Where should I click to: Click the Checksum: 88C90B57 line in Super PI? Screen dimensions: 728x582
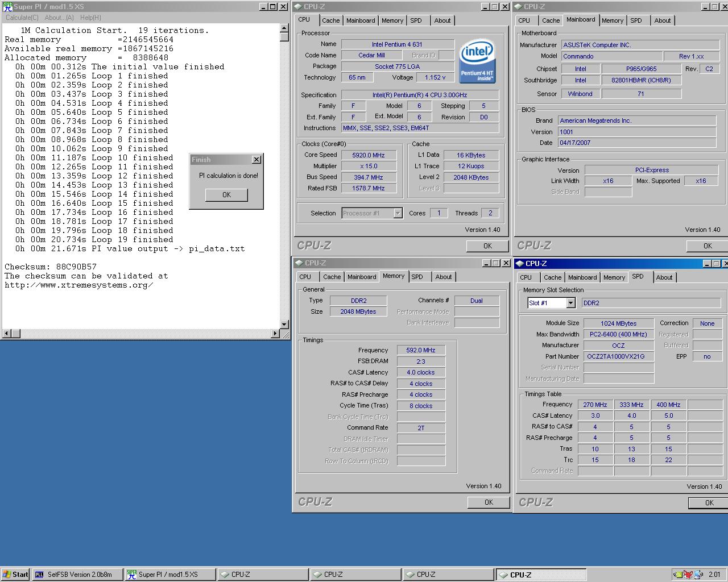pos(51,267)
